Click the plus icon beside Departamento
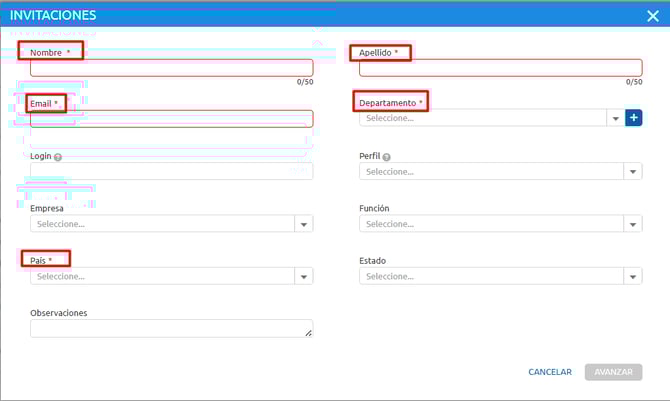The image size is (670, 401). [x=633, y=119]
